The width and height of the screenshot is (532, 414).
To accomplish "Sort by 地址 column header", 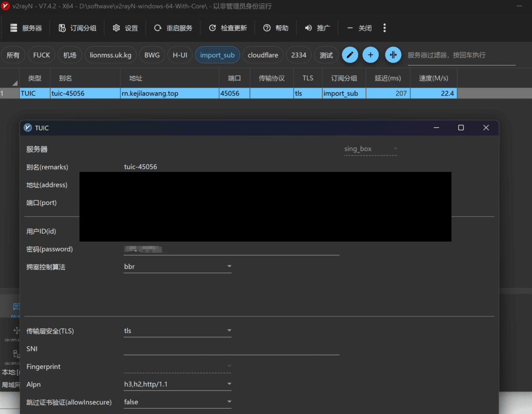I will [170, 78].
